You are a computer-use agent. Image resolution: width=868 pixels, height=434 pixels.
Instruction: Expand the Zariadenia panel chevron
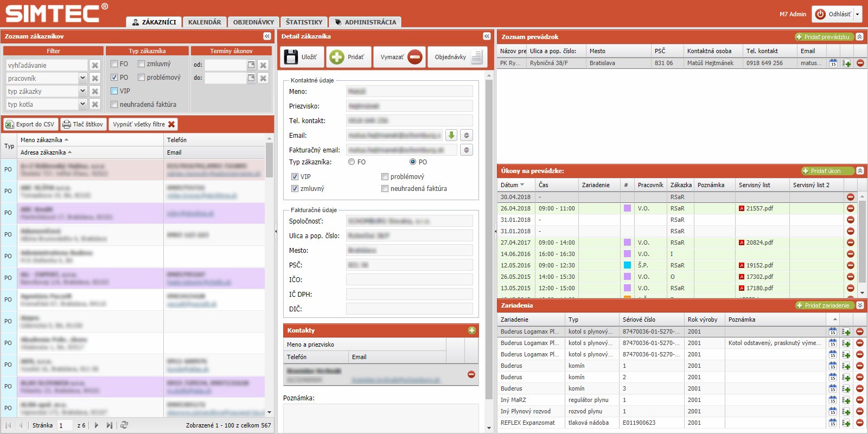[x=860, y=305]
